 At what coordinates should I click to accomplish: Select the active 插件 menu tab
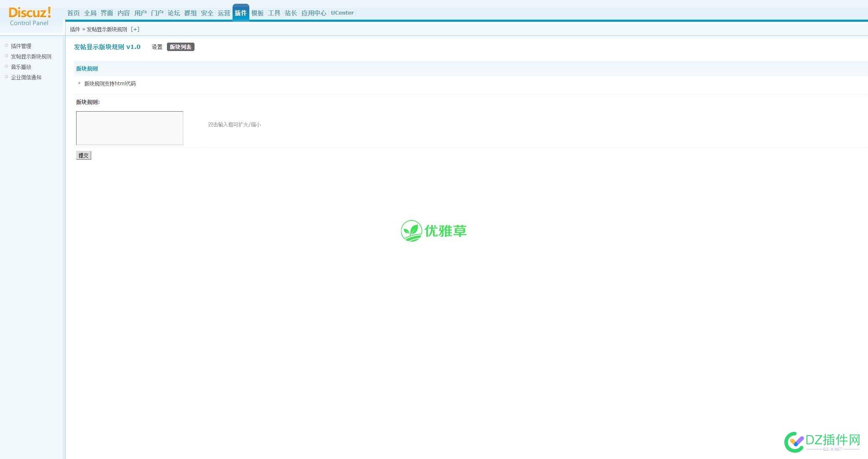[x=241, y=13]
